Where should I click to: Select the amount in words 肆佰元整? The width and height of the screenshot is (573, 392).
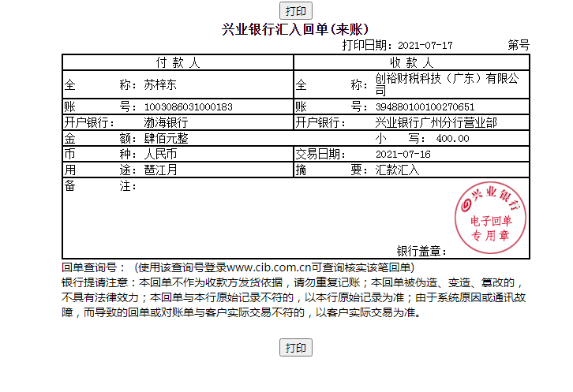click(166, 139)
